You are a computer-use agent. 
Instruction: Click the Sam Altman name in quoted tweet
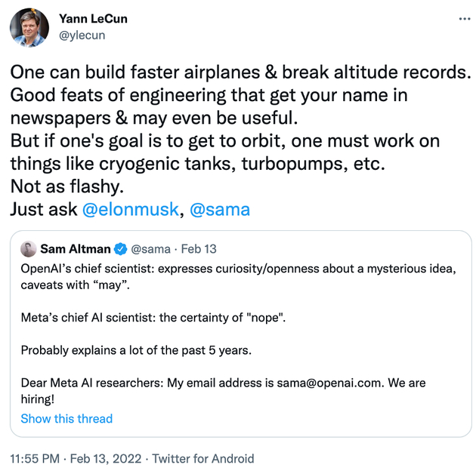point(74,249)
